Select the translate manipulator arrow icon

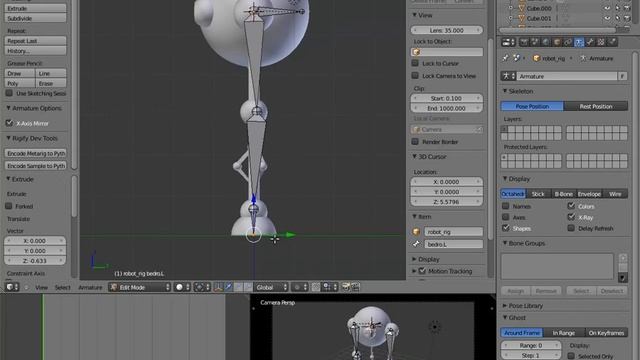229,287
